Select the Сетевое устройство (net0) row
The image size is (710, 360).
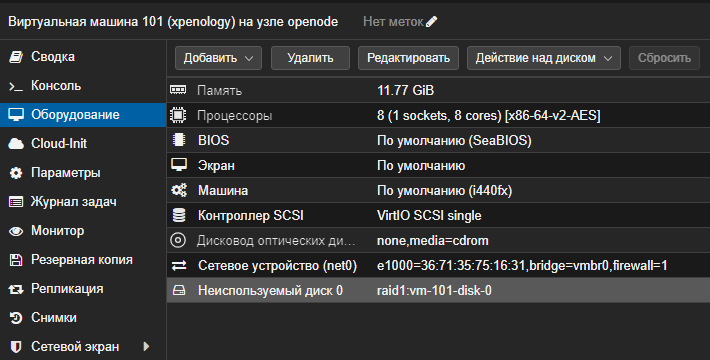[x=438, y=265]
